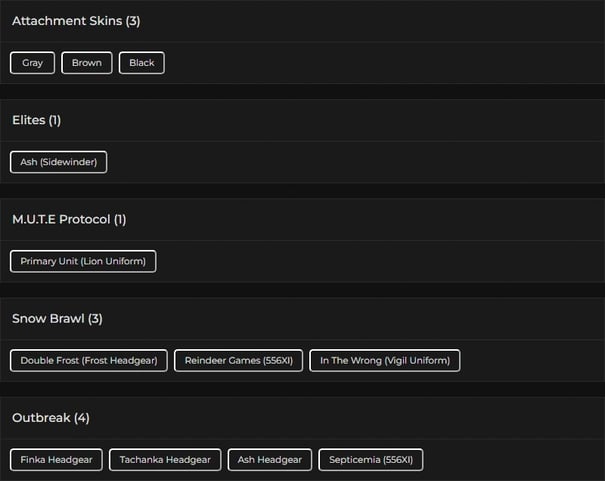This screenshot has height=481, width=605.
Task: Toggle the Outbreak (4) section header
Action: coord(302,418)
